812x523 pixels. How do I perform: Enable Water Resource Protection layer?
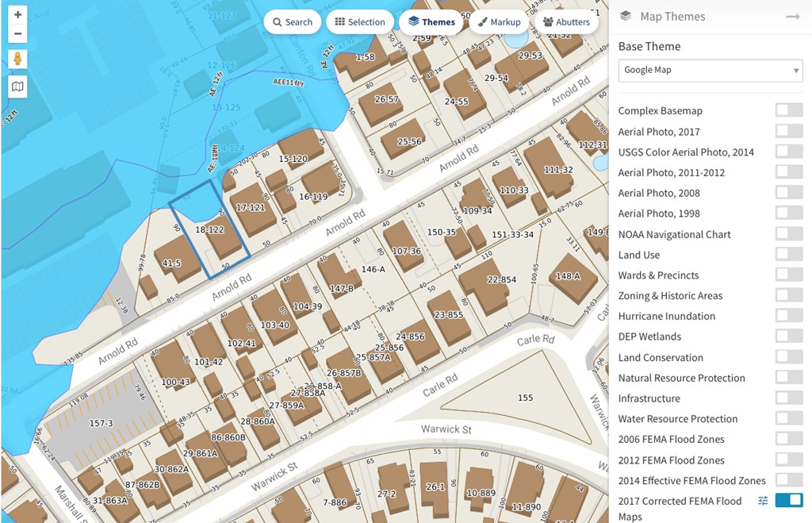(789, 417)
